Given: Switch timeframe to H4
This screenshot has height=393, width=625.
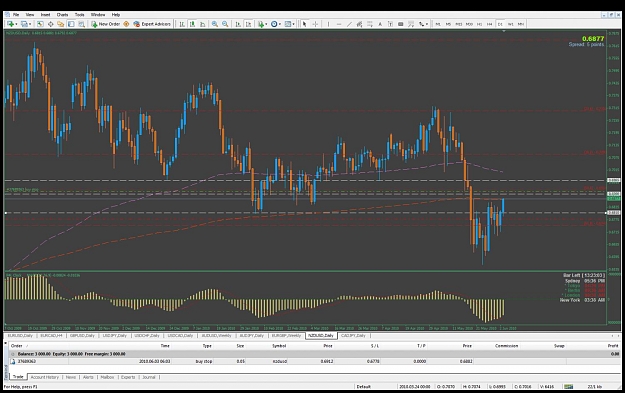Looking at the screenshot, I should pos(489,24).
